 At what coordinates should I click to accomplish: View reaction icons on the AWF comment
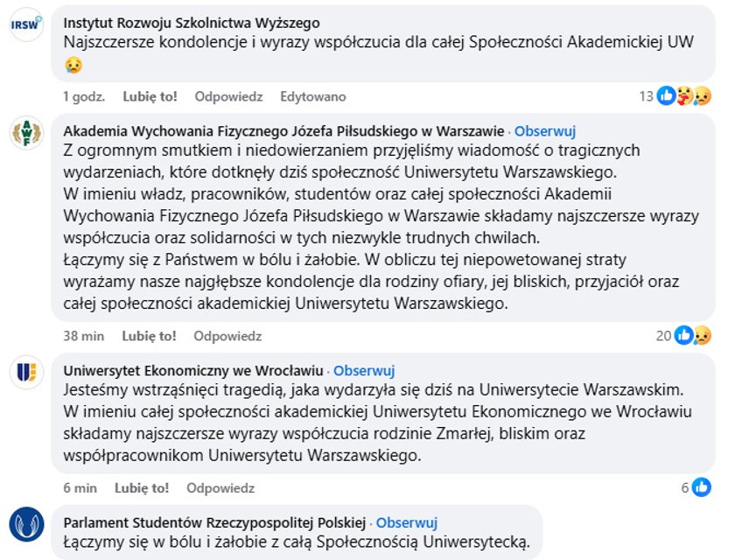pos(693,335)
